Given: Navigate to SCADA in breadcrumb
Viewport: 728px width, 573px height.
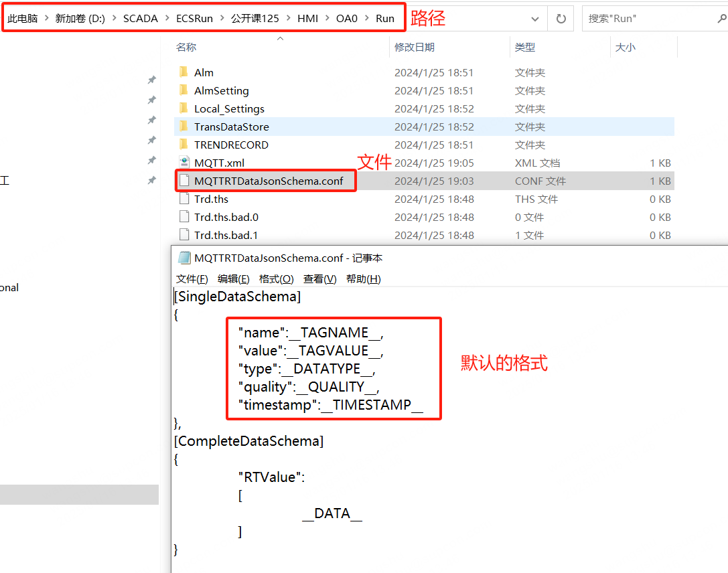Looking at the screenshot, I should point(140,19).
